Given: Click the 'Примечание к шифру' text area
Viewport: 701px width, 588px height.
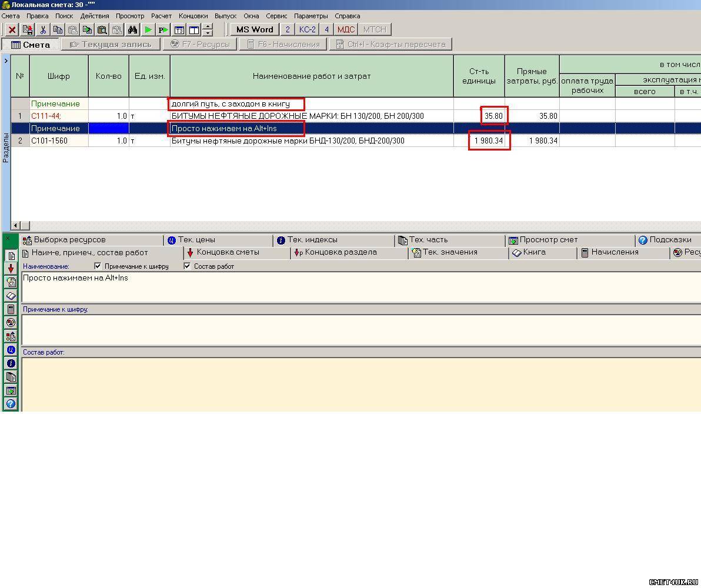Looking at the screenshot, I should (361, 329).
